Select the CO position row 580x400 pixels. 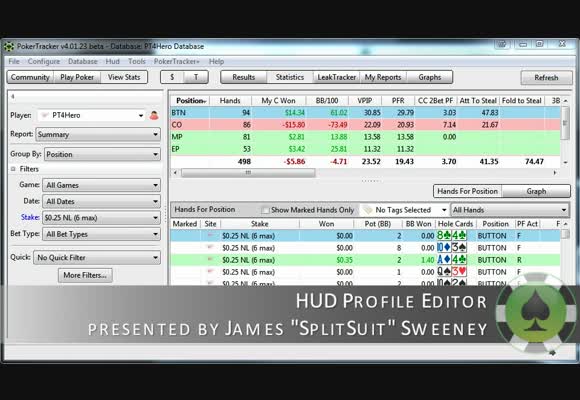(x=365, y=125)
